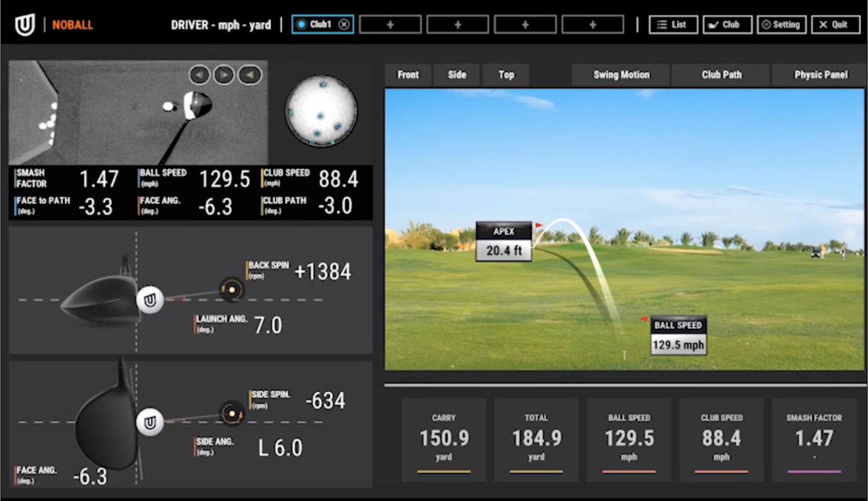Click the SIDE SPIN -634 value

pos(325,401)
